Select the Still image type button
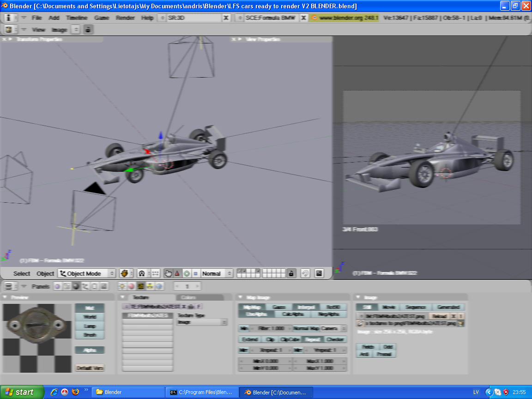Image resolution: width=532 pixels, height=399 pixels. pos(367,307)
